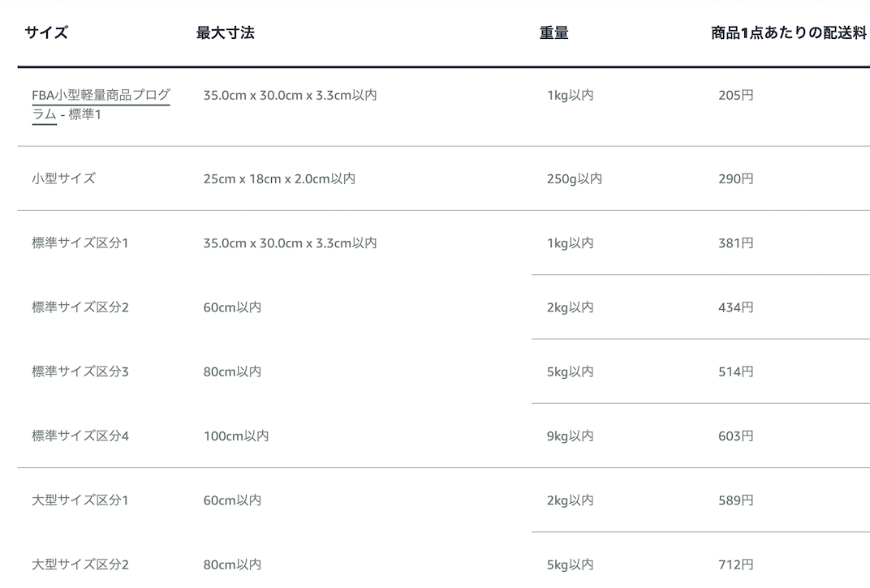The width and height of the screenshot is (870, 588).
Task: Click the 最大寸法 column header
Action: [225, 33]
